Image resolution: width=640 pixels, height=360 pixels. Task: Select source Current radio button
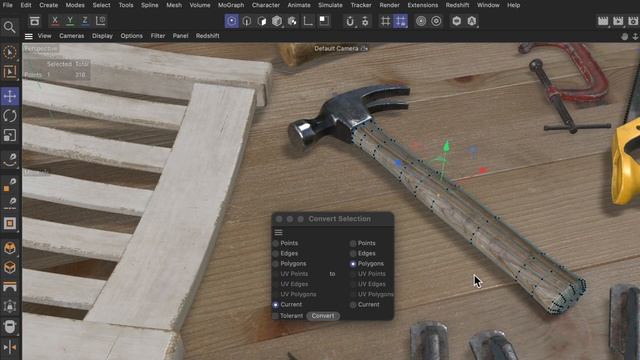276,305
